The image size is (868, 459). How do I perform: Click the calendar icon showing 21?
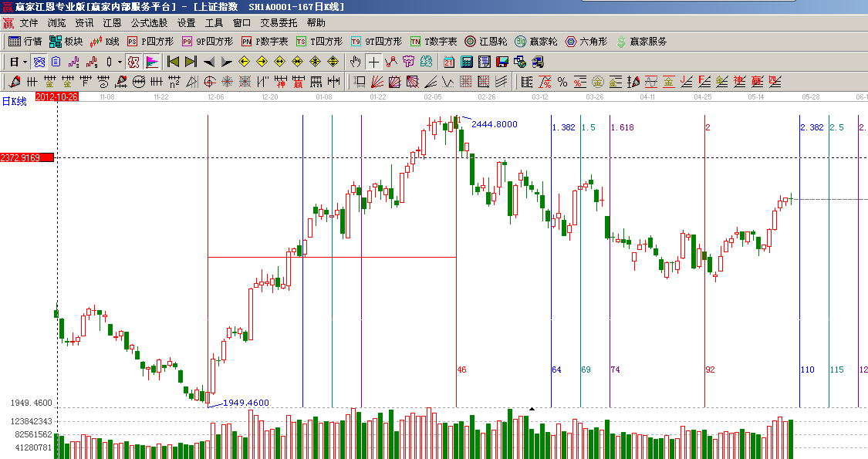point(448,62)
